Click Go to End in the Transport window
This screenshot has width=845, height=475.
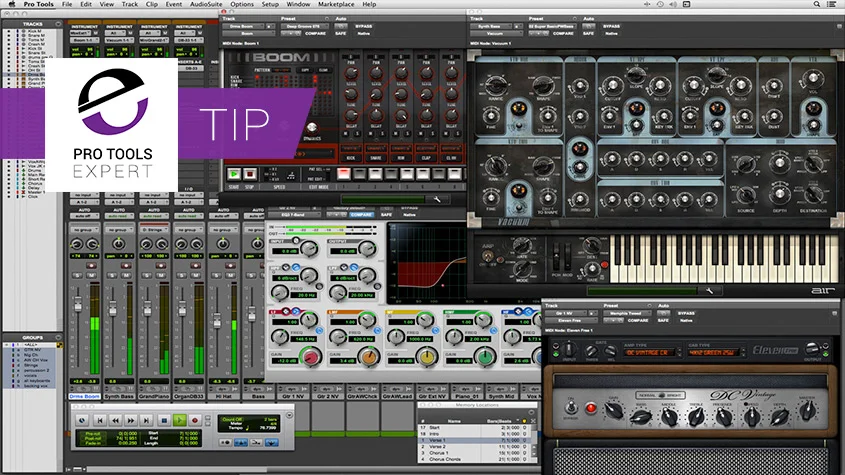[x=146, y=419]
